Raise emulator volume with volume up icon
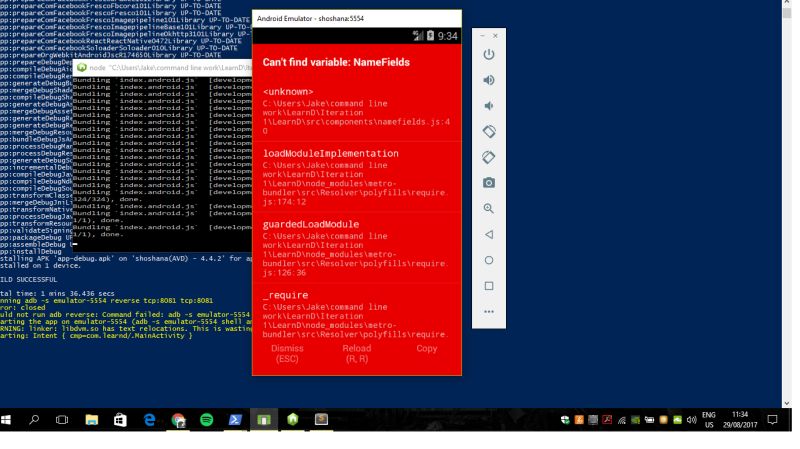The height and width of the screenshot is (449, 800). click(489, 80)
